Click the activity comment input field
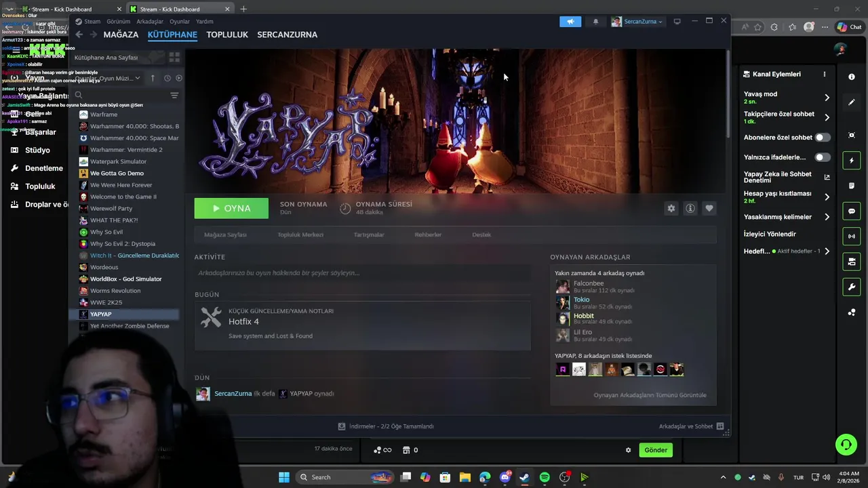The image size is (868, 488). pyautogui.click(x=363, y=273)
